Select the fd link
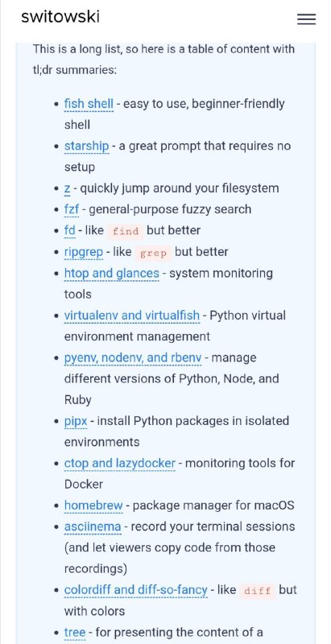Image resolution: width=331 pixels, height=644 pixels. pos(70,230)
